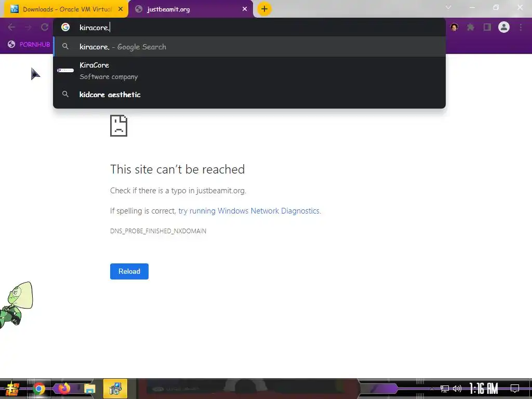Select the 'kiracore. - Google Search' suggestion
Screen dimensions: 532x399
[x=249, y=47]
